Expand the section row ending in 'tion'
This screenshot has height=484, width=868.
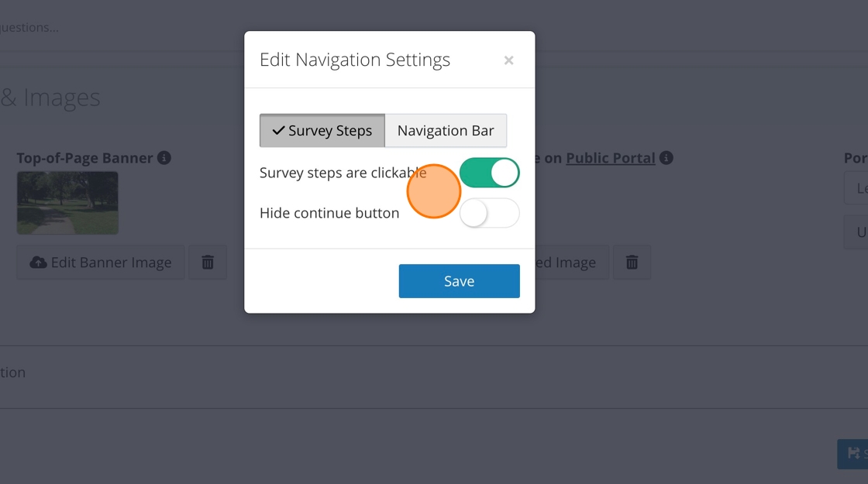pos(13,372)
